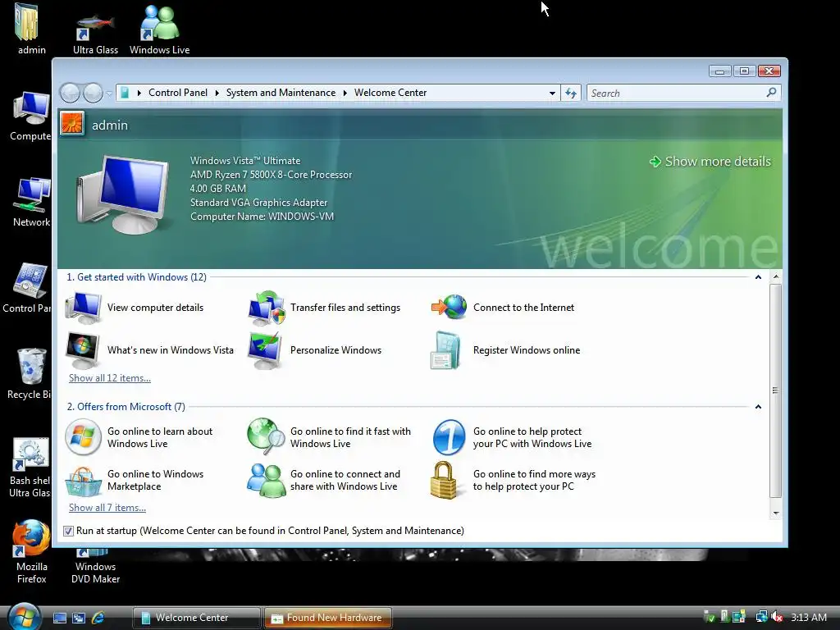This screenshot has width=840, height=630.
Task: Click System and Maintenance breadcrumb
Action: [281, 93]
